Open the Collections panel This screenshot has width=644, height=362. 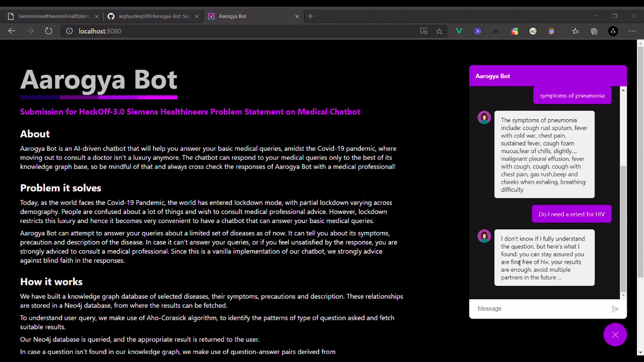point(594,31)
